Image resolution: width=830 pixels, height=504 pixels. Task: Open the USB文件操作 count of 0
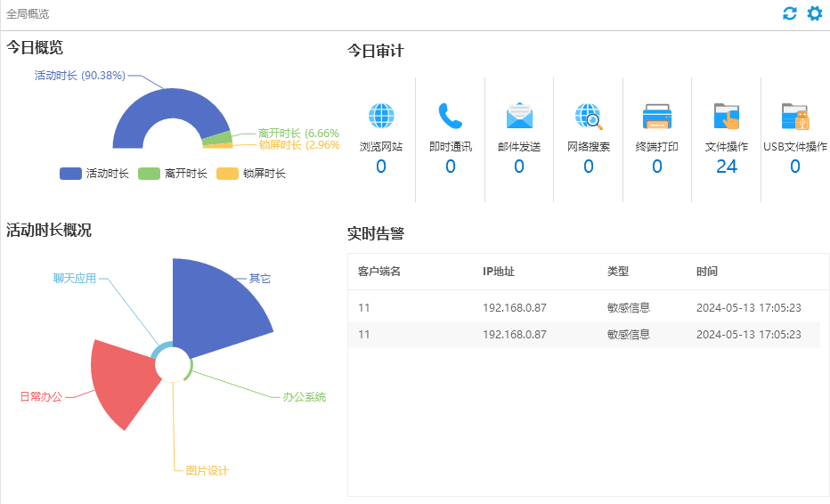795,167
